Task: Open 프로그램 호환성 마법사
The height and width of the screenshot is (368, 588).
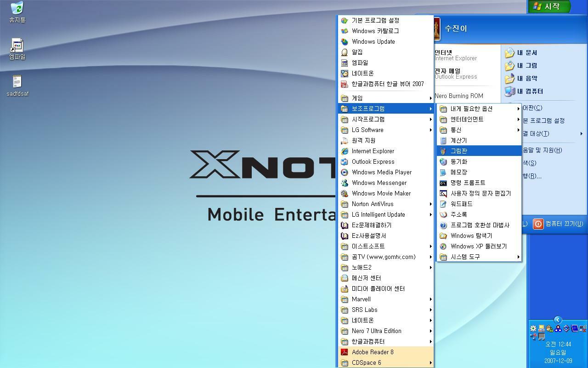Action: point(479,225)
